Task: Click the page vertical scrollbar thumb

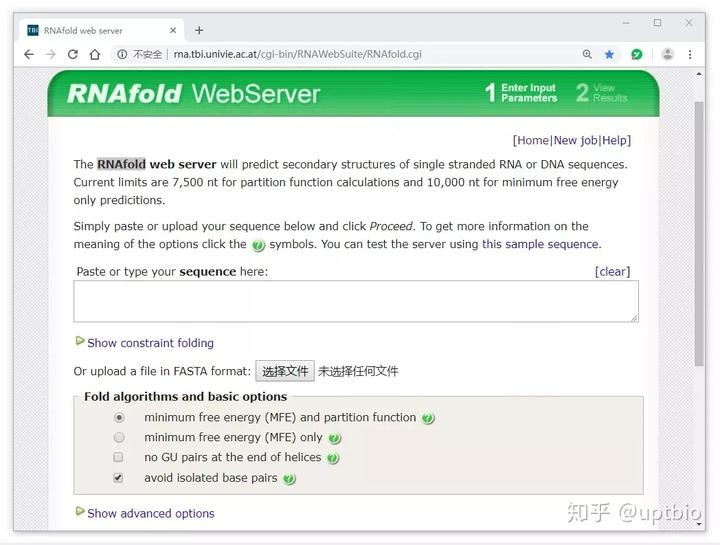Action: tap(699, 233)
